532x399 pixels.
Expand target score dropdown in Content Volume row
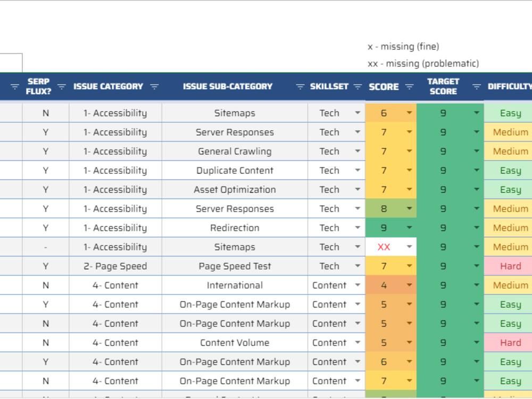477,342
